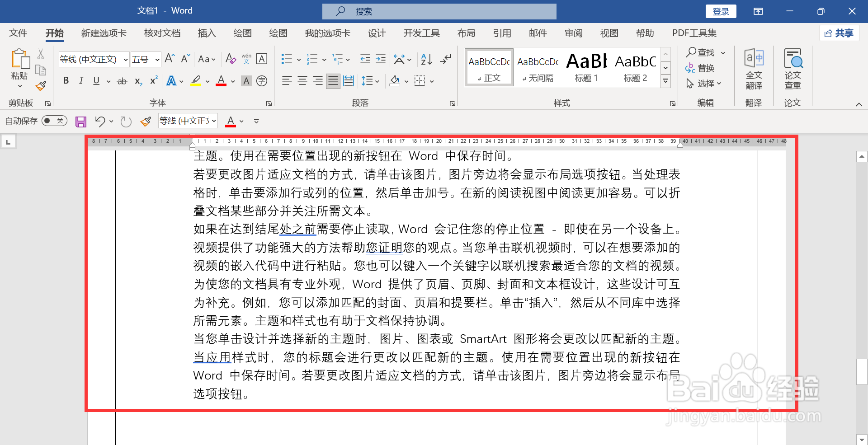Image resolution: width=868 pixels, height=445 pixels.
Task: Open Change Case (Aa) dropdown
Action: [x=207, y=59]
